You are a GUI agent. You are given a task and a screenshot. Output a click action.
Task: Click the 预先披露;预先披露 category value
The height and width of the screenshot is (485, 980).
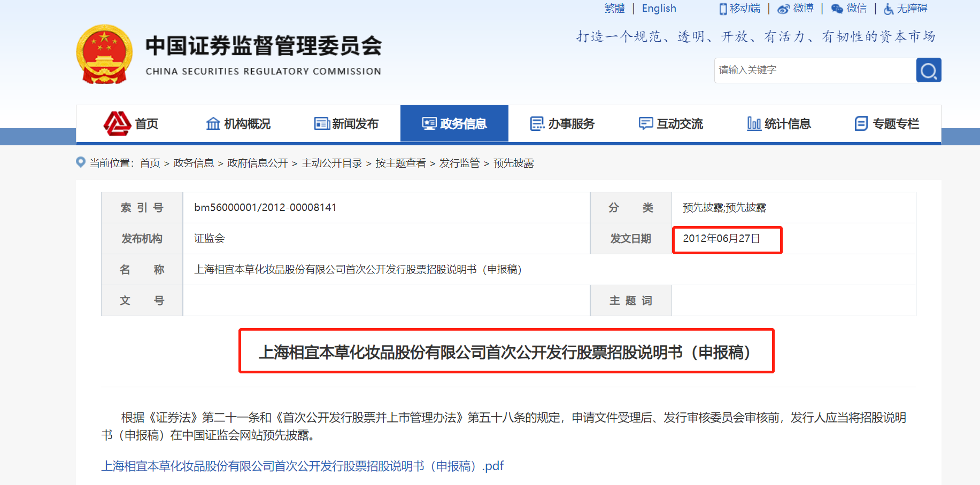click(x=724, y=207)
